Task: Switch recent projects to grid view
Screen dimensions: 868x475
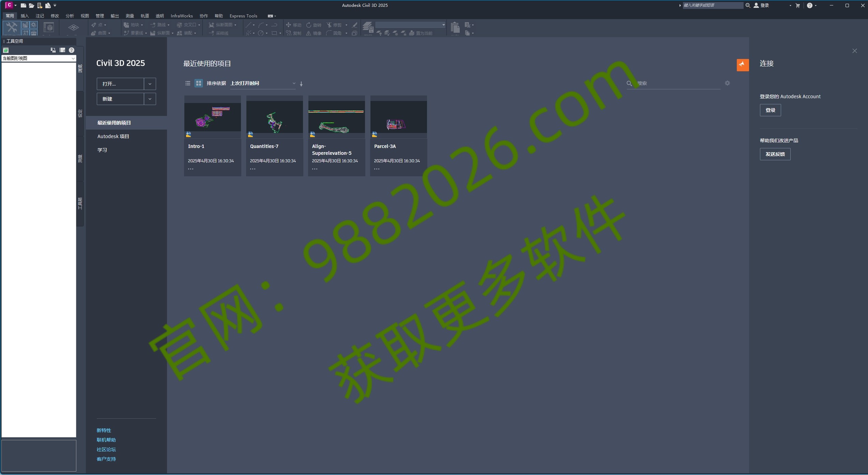Action: (198, 83)
